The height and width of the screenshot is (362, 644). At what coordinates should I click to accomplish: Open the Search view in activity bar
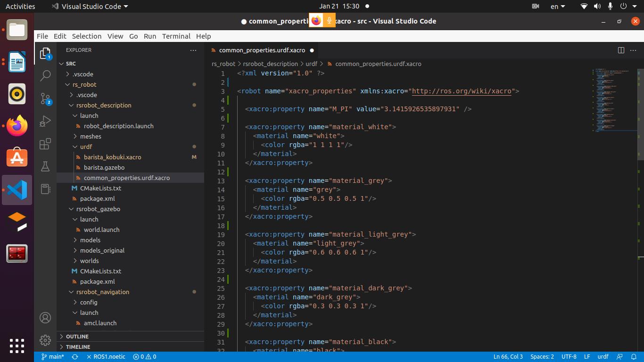tap(45, 75)
